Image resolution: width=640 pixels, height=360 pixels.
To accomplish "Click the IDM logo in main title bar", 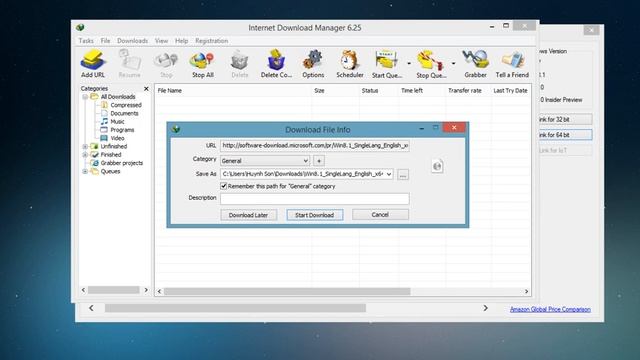I will [x=80, y=27].
